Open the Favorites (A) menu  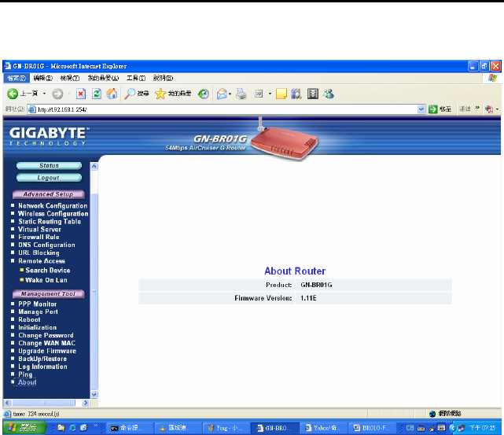[103, 78]
